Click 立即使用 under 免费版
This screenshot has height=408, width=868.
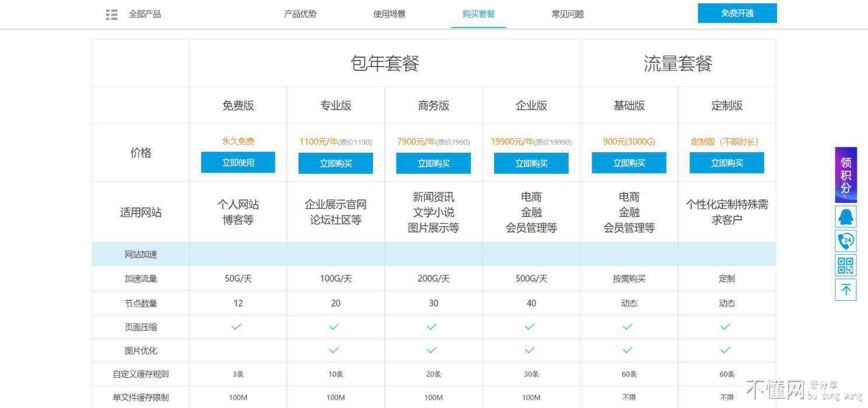tap(238, 163)
